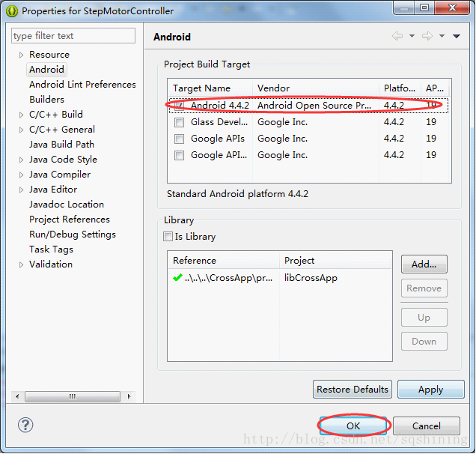Expand the Resource tree node
Image resolution: width=476 pixels, height=454 pixels.
(x=21, y=55)
